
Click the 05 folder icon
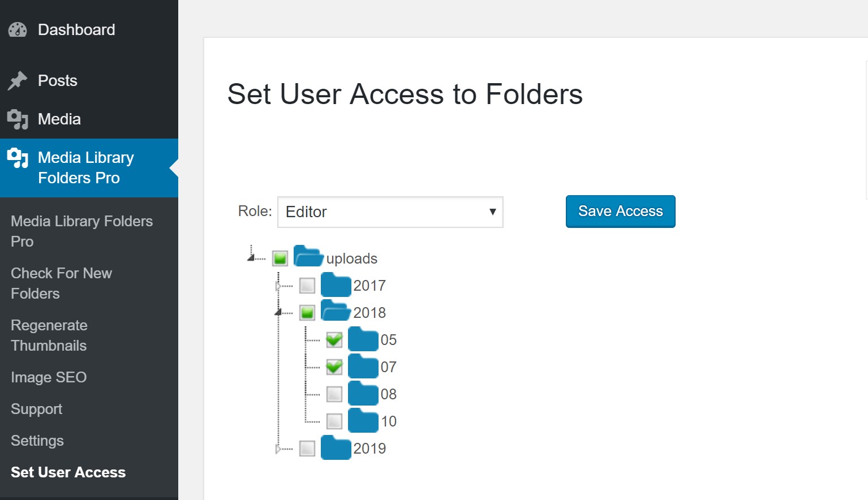[363, 338]
